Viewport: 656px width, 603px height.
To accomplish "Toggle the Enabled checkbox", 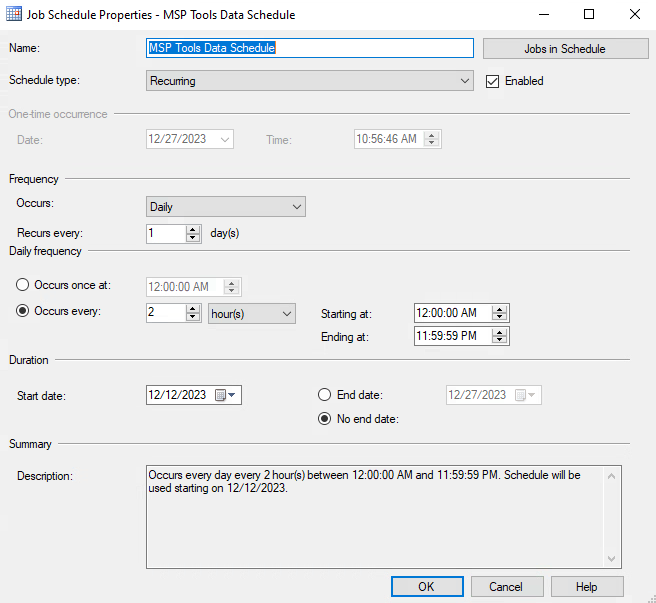I will point(492,81).
